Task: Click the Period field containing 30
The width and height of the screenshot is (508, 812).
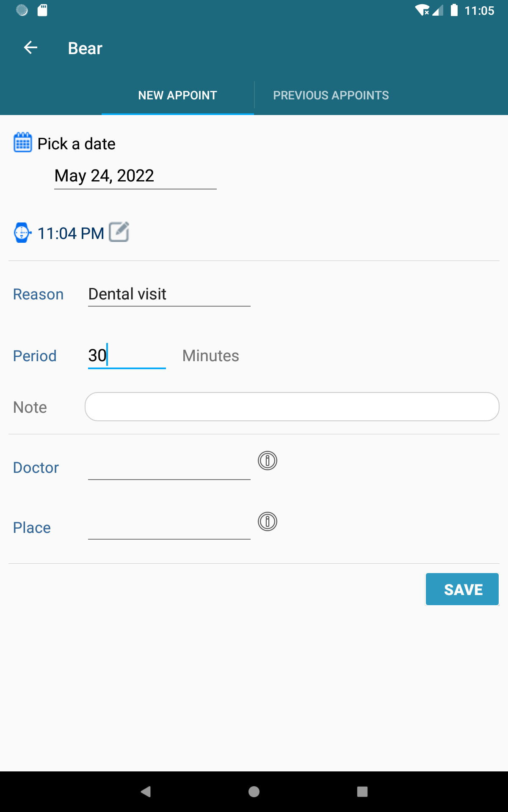Action: coord(127,356)
